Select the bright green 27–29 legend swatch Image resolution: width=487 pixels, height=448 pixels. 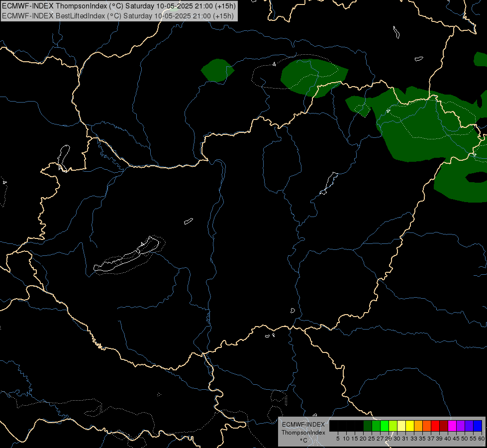tap(385, 426)
